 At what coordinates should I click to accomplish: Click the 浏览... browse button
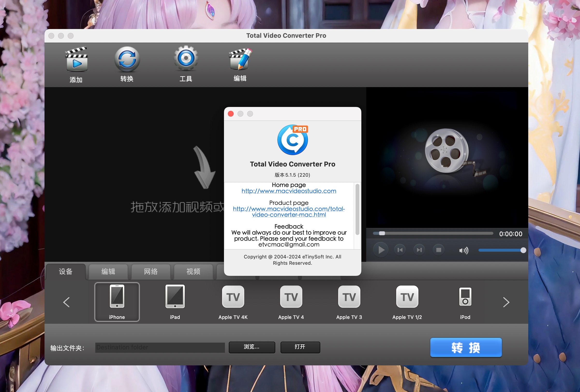[x=252, y=347]
